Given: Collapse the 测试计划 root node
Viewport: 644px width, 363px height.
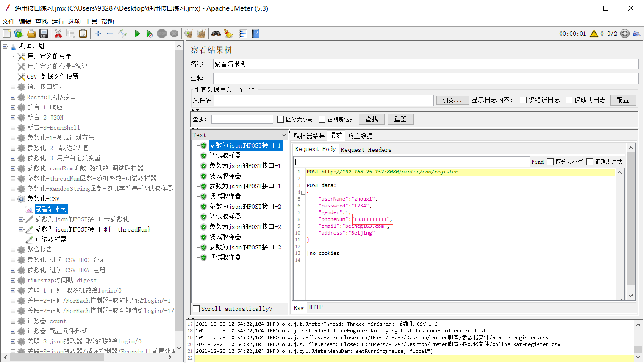Looking at the screenshot, I should click(5, 46).
